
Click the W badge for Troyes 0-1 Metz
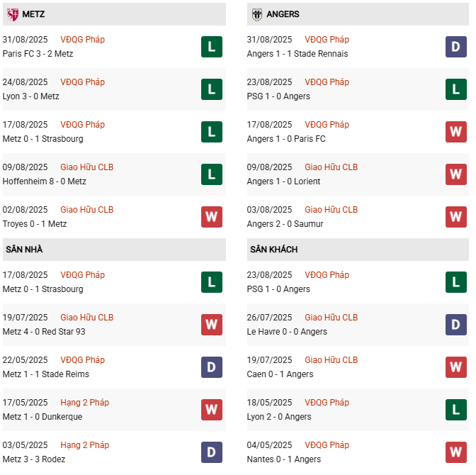(211, 217)
